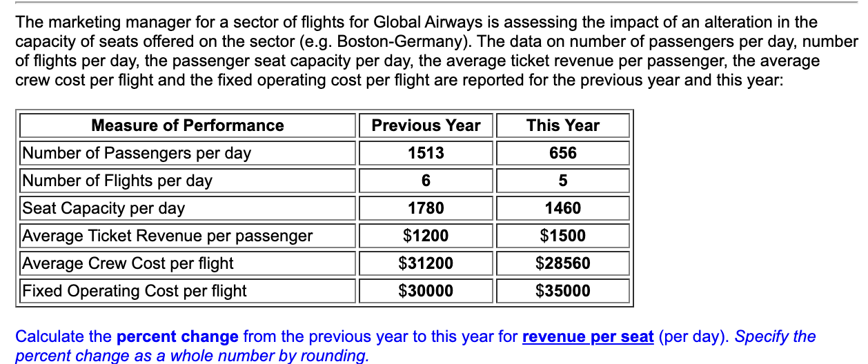Select the $1200 ticket revenue cell

point(426,236)
